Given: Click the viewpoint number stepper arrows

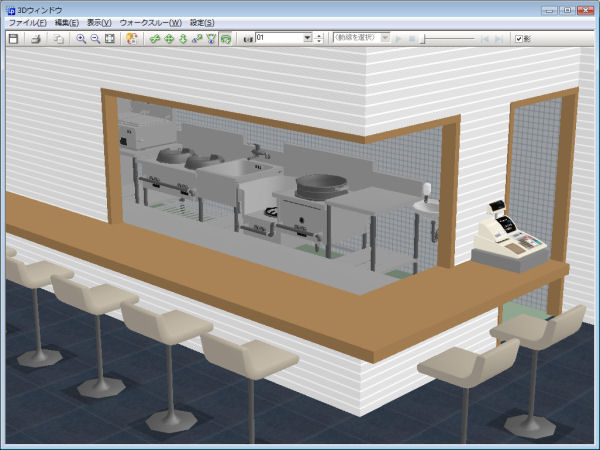Looking at the screenshot, I should [319, 38].
